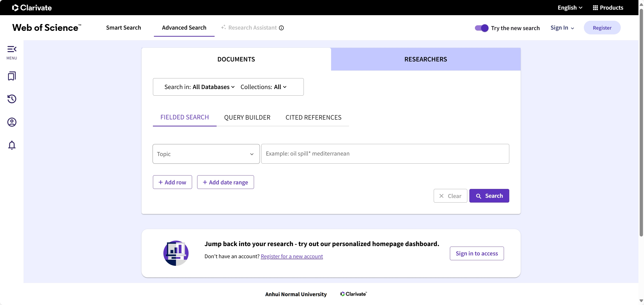Viewport: 644px width, 305px height.
Task: Click the dashboard illustration icon
Action: pyautogui.click(x=176, y=253)
